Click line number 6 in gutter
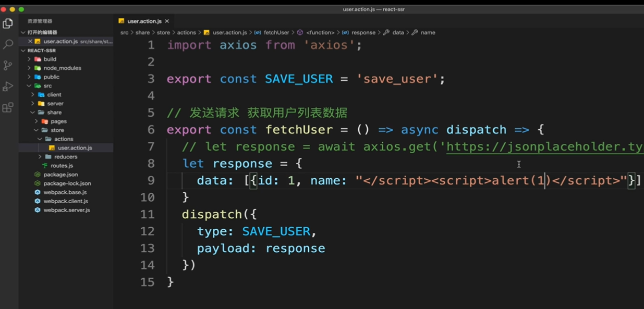Screen dimensions: 644x309 (x=151, y=129)
